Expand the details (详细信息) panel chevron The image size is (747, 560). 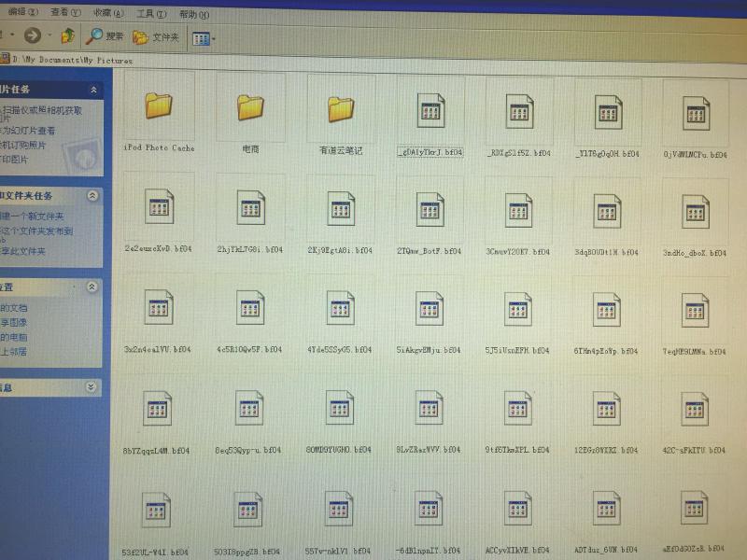click(91, 385)
